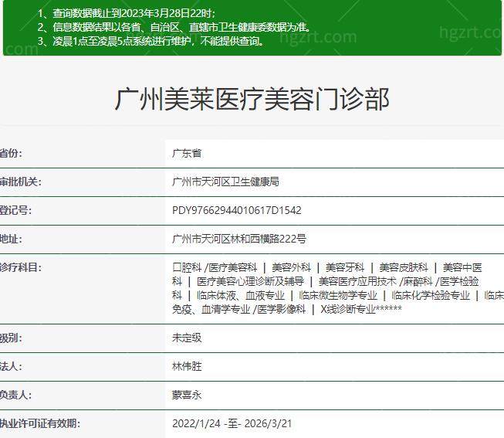The height and width of the screenshot is (438, 504).
Task: Click the 地址 row label
Action: 12,239
